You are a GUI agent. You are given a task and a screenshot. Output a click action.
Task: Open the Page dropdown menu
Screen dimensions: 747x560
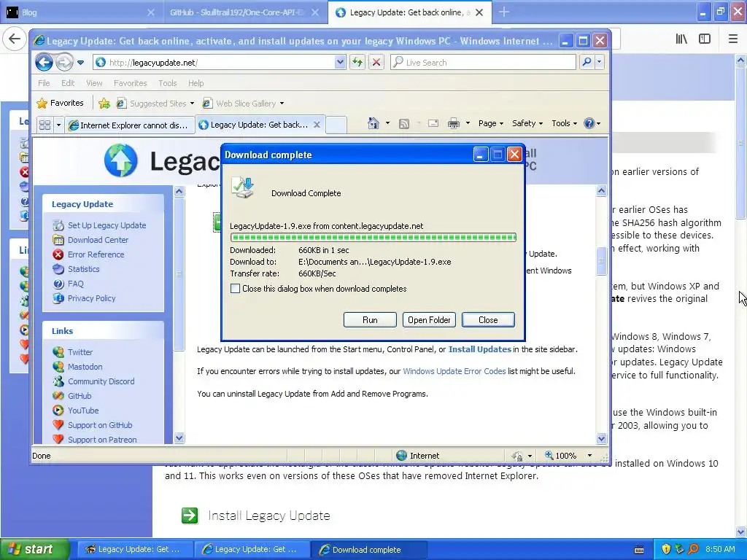coord(491,123)
